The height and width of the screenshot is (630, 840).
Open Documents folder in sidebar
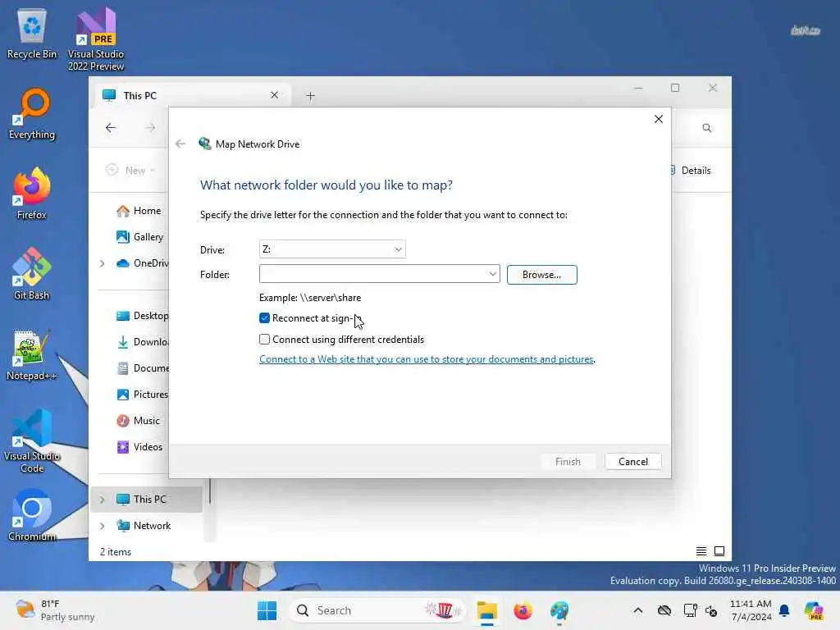pos(141,368)
